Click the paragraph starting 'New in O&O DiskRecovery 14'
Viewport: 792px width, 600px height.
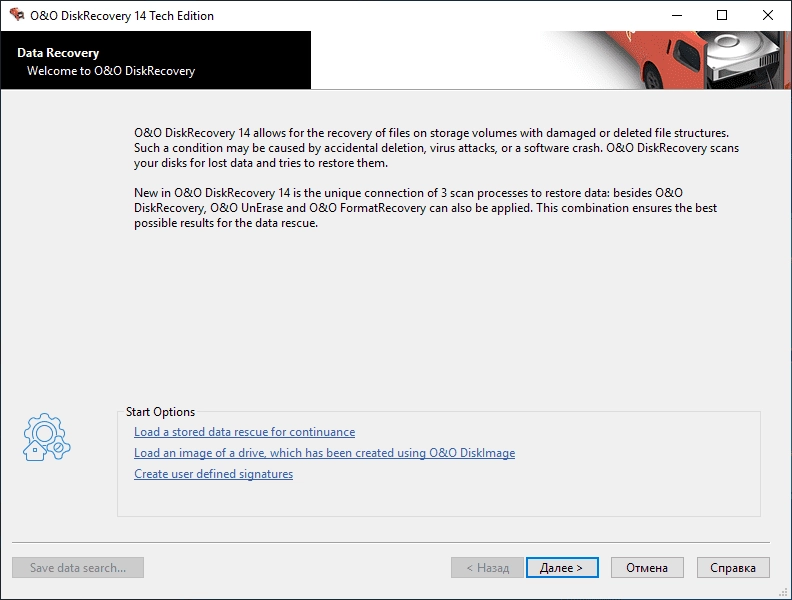click(x=425, y=208)
